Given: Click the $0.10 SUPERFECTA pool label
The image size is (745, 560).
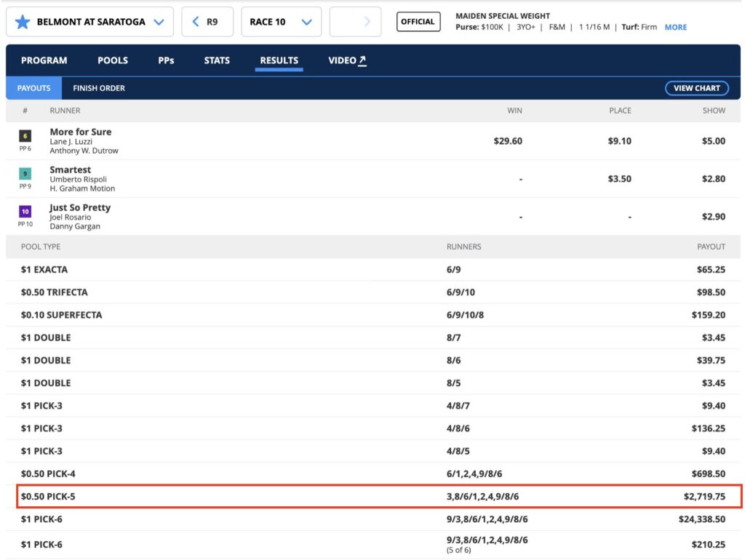Looking at the screenshot, I should [x=61, y=315].
